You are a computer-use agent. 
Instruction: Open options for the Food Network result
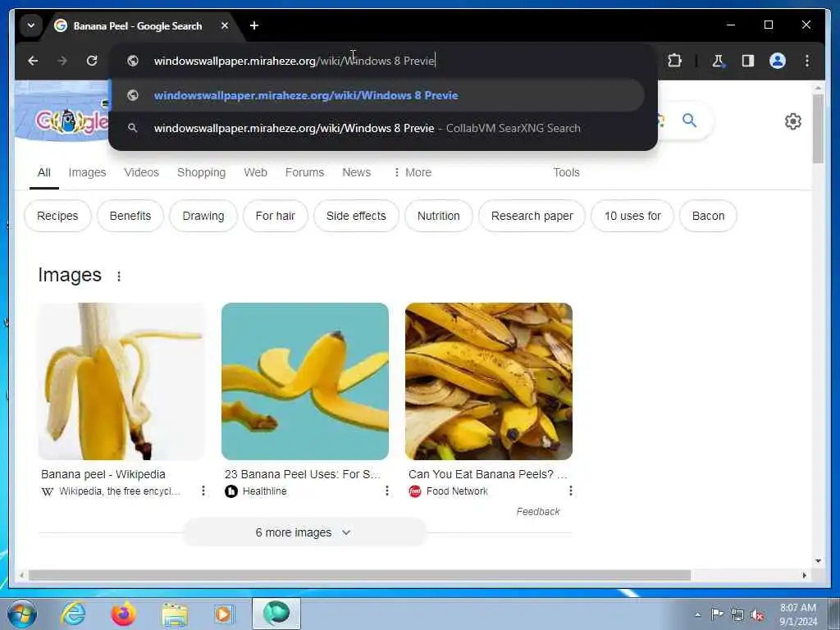pos(571,491)
